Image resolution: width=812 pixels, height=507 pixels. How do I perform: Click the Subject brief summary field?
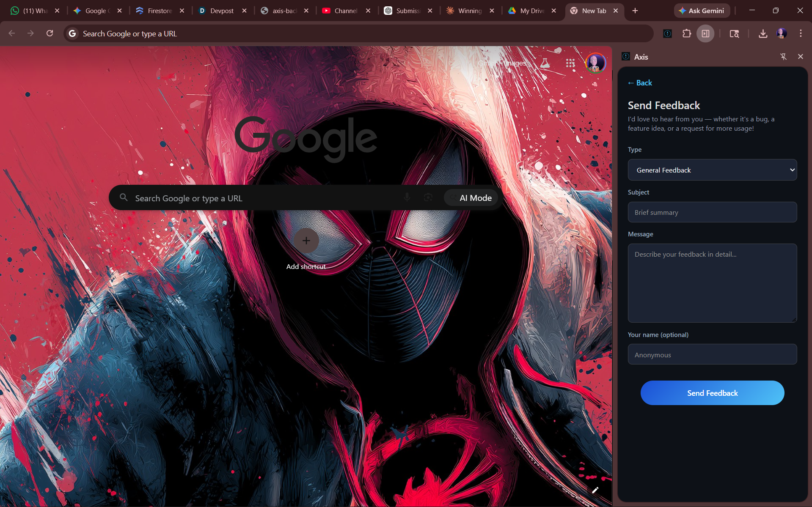click(x=712, y=212)
